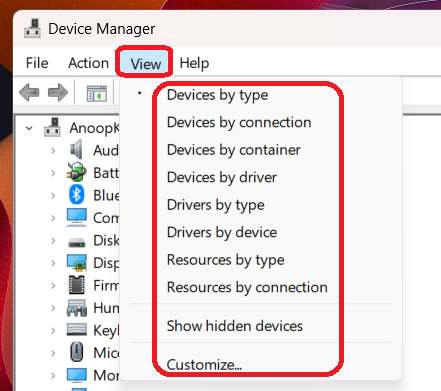Expand the Firmware category chevron
This screenshot has height=391, width=441.
click(53, 286)
